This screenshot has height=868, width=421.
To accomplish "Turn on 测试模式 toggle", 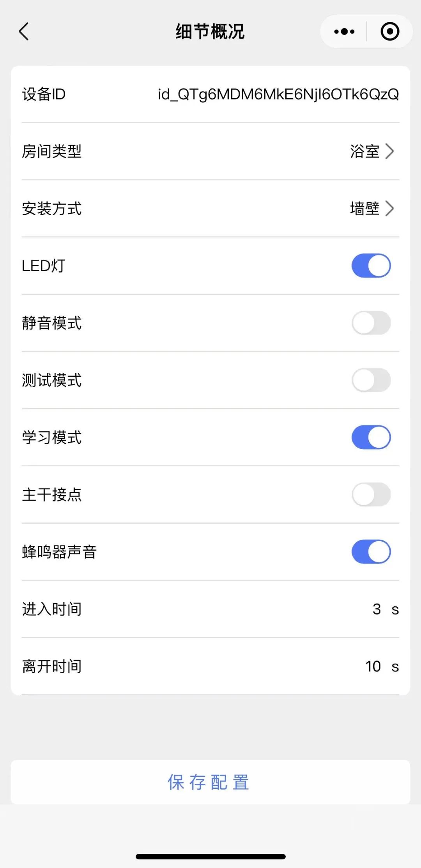I will click(371, 380).
